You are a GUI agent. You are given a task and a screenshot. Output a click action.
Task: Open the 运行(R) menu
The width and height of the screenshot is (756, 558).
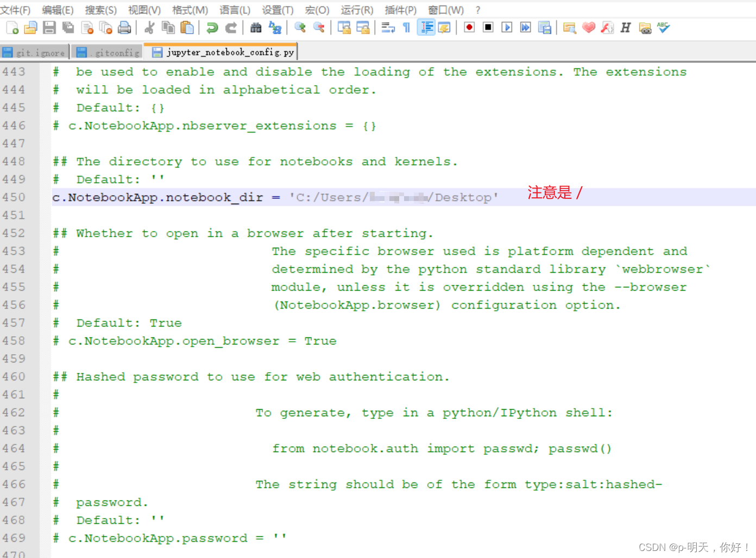357,10
